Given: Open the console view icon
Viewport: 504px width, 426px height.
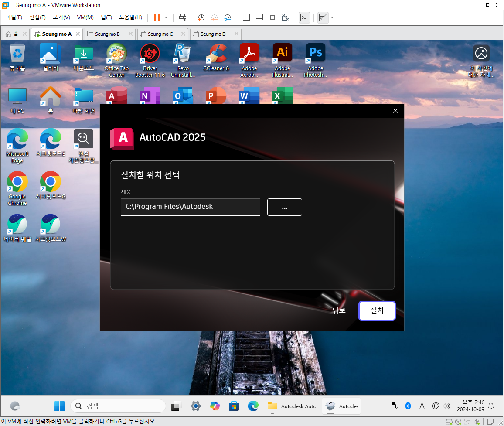Looking at the screenshot, I should click(x=304, y=17).
